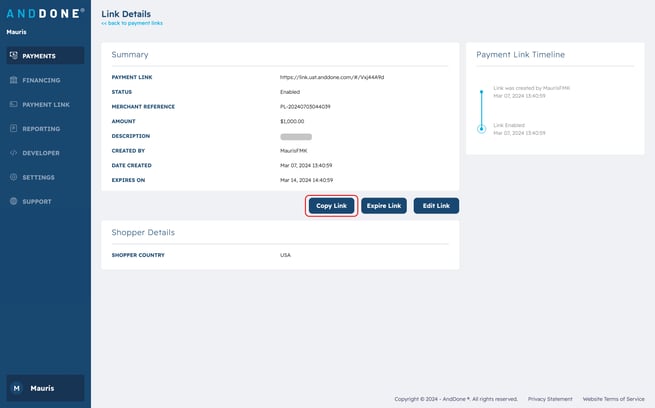Screen dimensions: 655x408
Task: Click the Settings gear icon
Action: click(14, 177)
